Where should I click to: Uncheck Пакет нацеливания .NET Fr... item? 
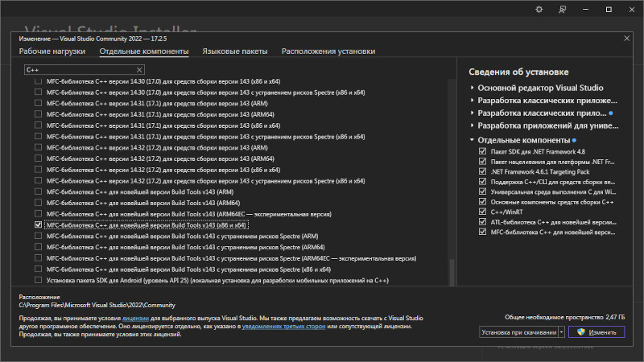482,162
